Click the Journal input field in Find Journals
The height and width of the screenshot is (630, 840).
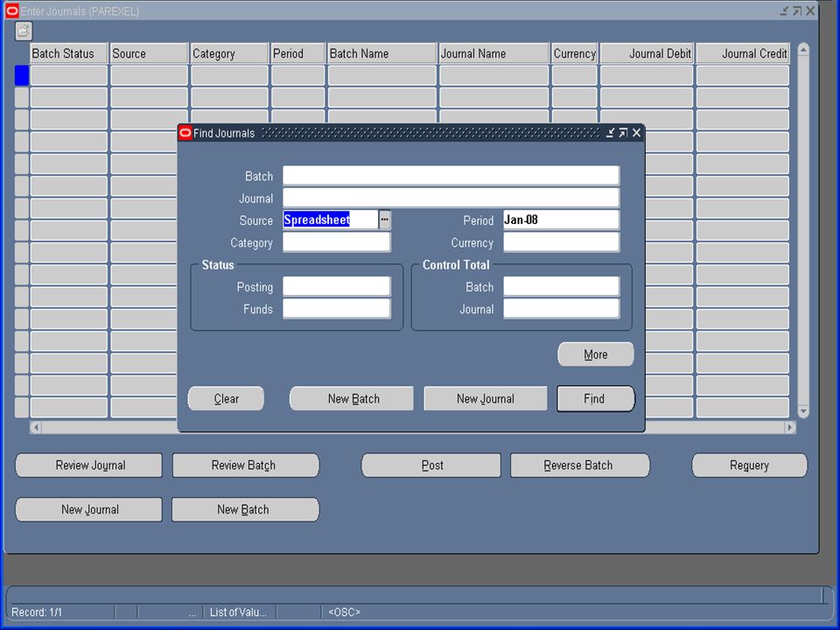[x=451, y=198]
